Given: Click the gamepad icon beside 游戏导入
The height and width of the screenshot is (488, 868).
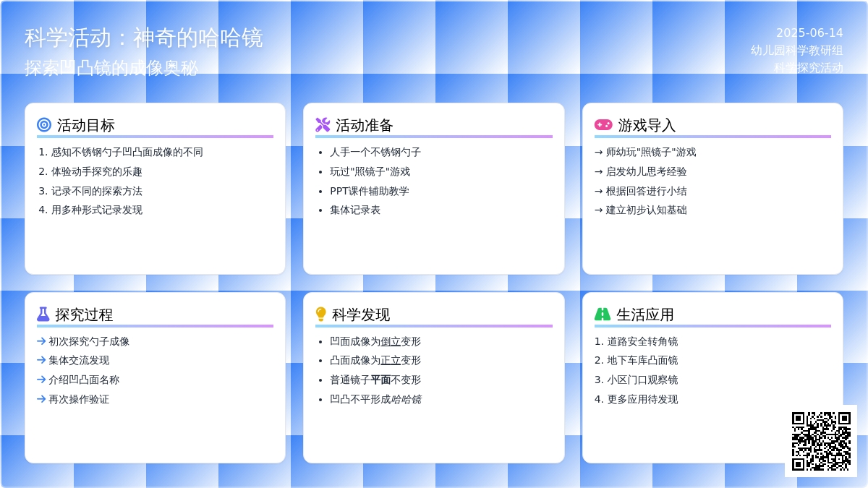Looking at the screenshot, I should pyautogui.click(x=603, y=124).
